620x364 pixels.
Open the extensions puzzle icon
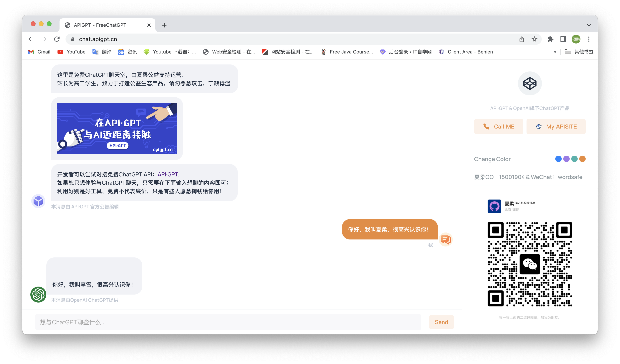pos(550,39)
